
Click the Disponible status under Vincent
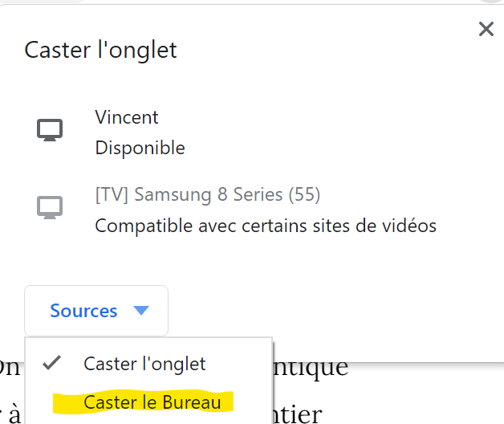point(140,148)
